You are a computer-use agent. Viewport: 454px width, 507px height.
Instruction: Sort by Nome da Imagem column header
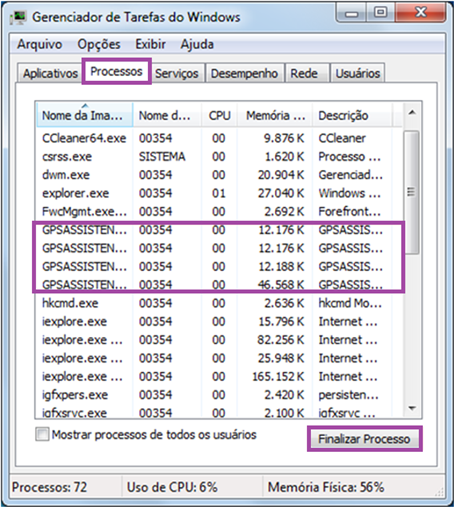click(x=84, y=115)
